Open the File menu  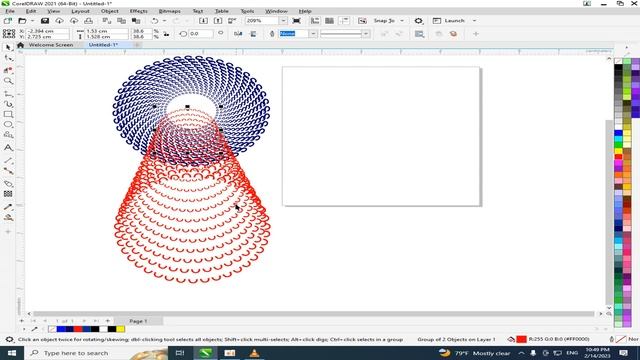click(x=9, y=11)
